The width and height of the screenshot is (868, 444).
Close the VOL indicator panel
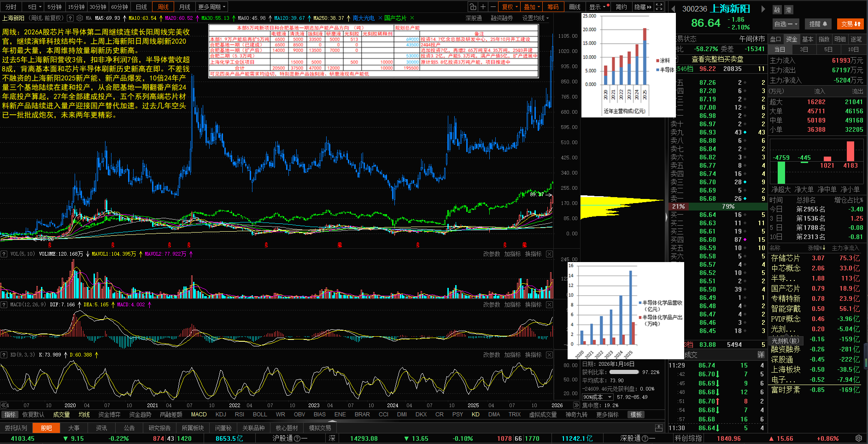pyautogui.click(x=549, y=254)
